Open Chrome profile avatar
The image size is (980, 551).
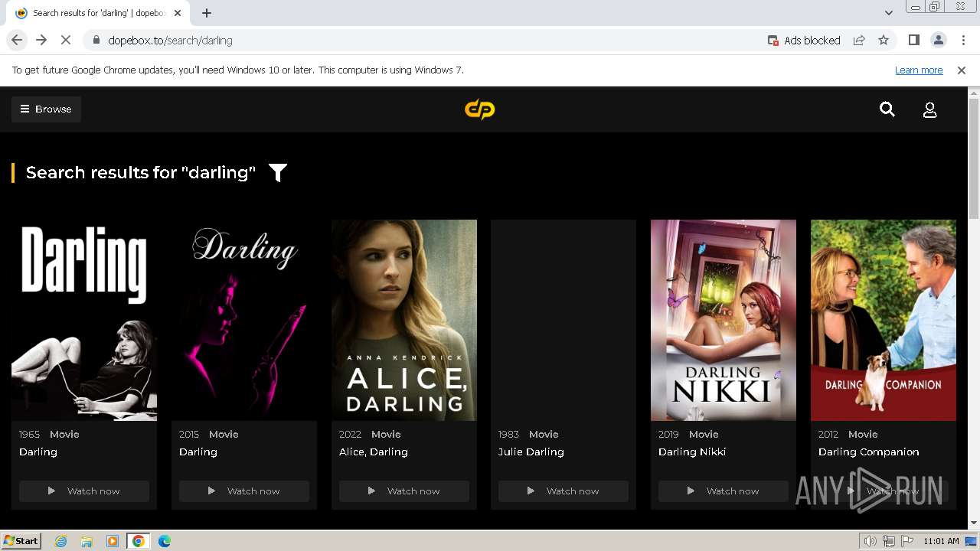click(938, 40)
